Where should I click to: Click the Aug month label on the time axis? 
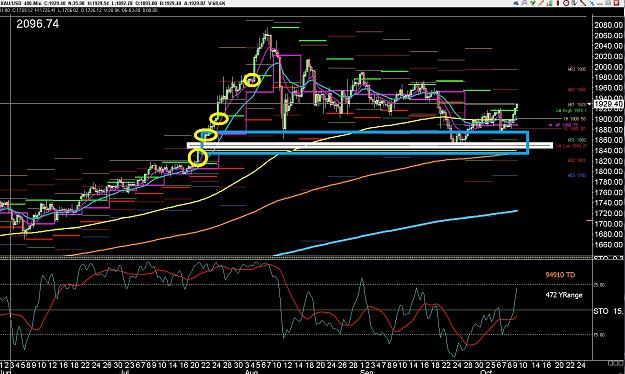251,372
